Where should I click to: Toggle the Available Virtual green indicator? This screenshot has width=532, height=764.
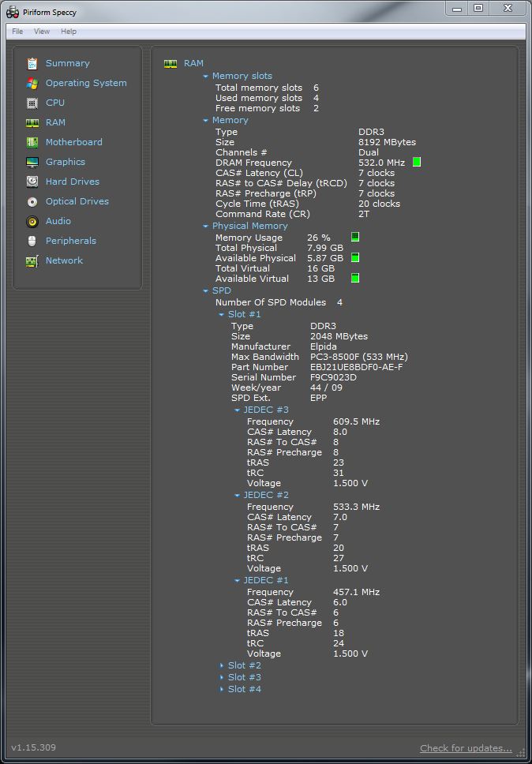tap(355, 279)
